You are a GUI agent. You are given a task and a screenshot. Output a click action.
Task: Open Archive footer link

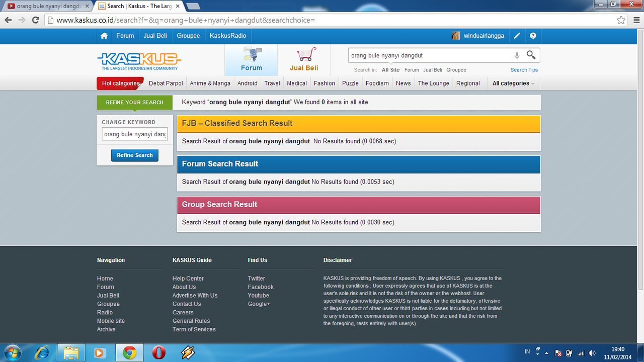106,329
